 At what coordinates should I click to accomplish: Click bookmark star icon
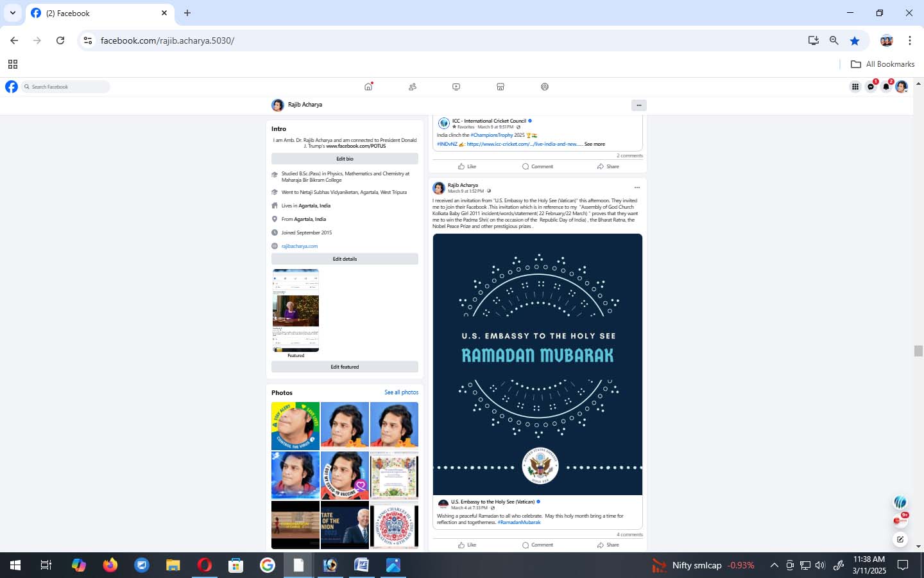click(855, 40)
